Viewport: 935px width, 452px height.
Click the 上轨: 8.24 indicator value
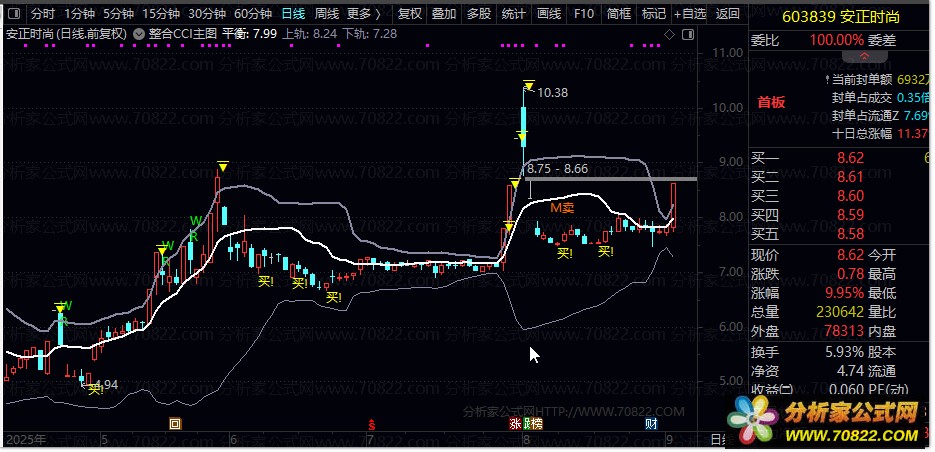309,35
